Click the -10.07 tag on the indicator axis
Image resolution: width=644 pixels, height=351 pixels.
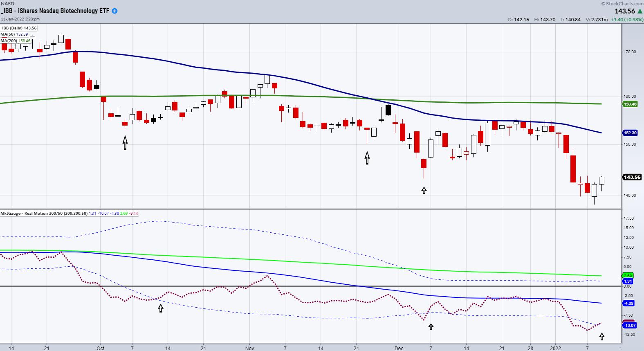point(630,326)
